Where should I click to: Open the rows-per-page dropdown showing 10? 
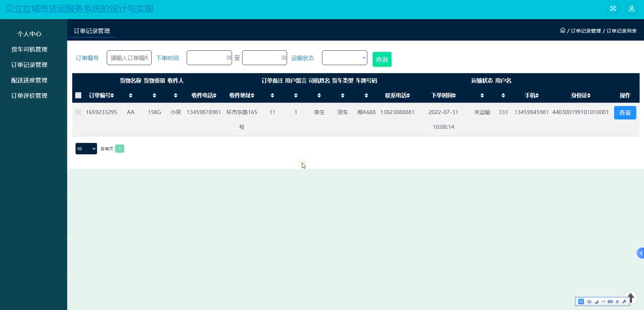click(x=86, y=149)
